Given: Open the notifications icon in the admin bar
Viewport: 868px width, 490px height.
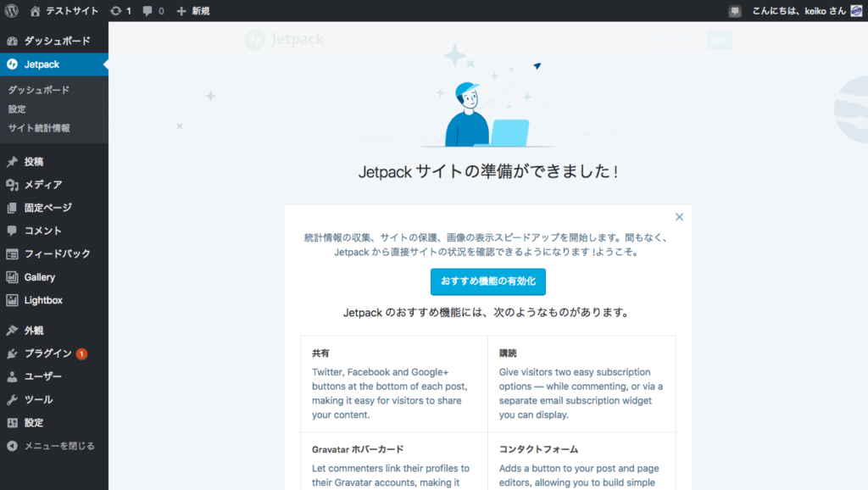Looking at the screenshot, I should pos(735,11).
